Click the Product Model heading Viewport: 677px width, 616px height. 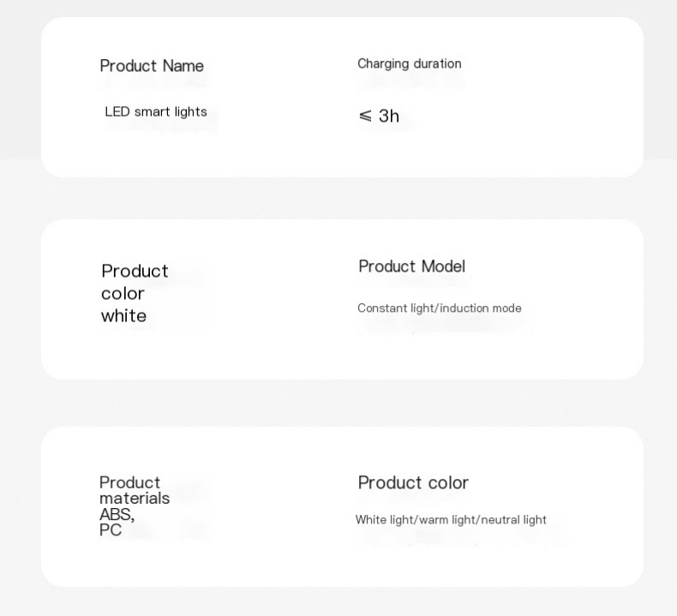412,266
